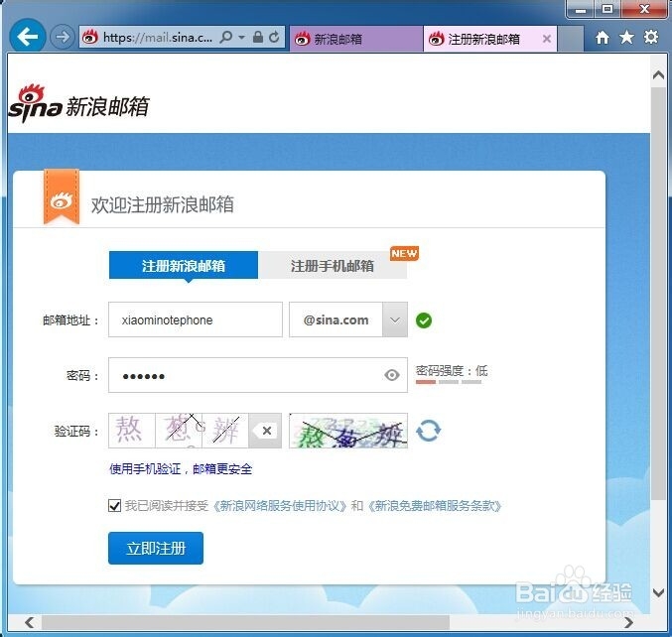Switch to the 新浪邮箱 browser tab
672x637 pixels.
click(x=355, y=39)
